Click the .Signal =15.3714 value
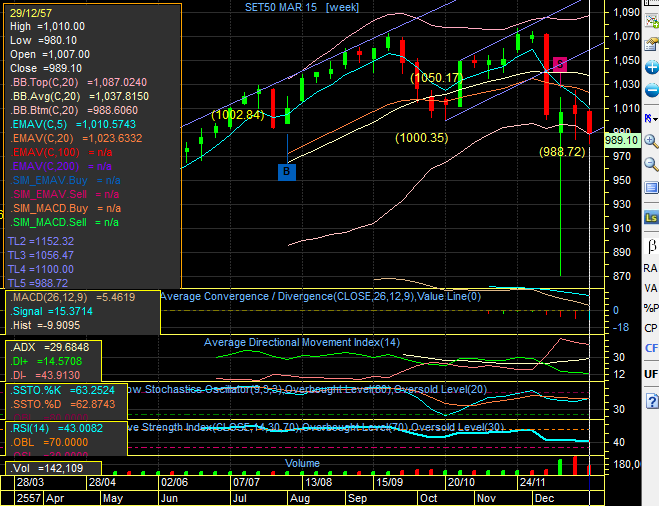Screen dimensions: 659x506 pos(51,311)
